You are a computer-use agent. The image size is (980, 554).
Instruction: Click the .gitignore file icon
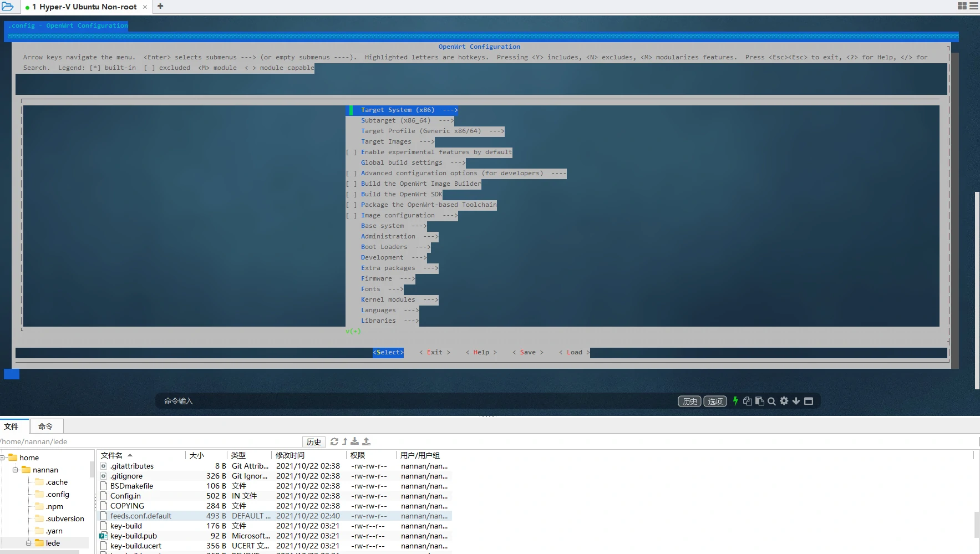[x=104, y=476]
